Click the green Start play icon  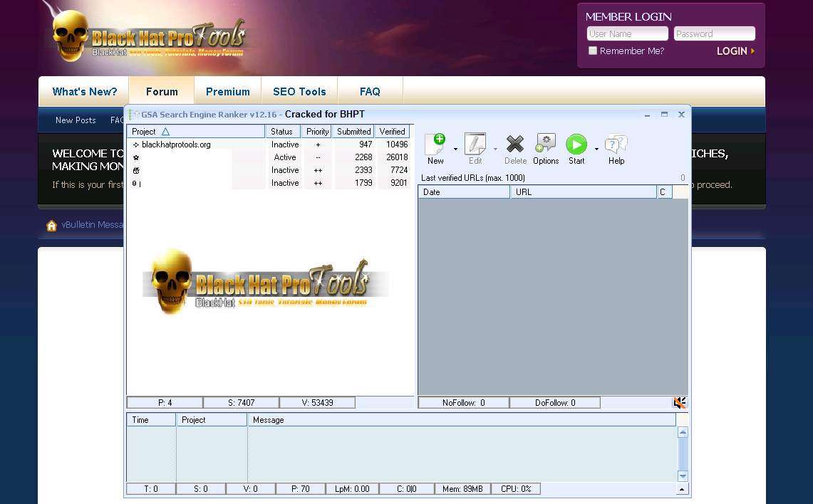[576, 144]
